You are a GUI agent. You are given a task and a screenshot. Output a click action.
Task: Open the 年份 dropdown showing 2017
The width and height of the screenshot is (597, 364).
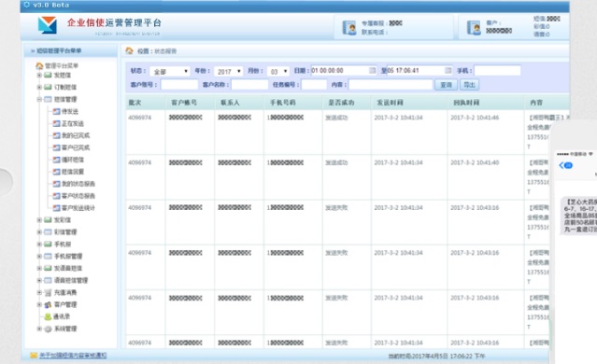point(229,72)
